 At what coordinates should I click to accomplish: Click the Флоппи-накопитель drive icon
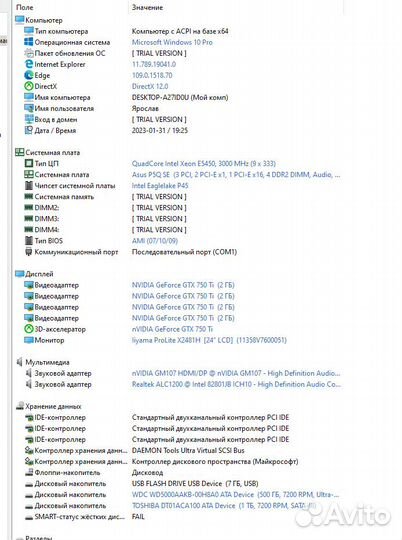click(29, 472)
